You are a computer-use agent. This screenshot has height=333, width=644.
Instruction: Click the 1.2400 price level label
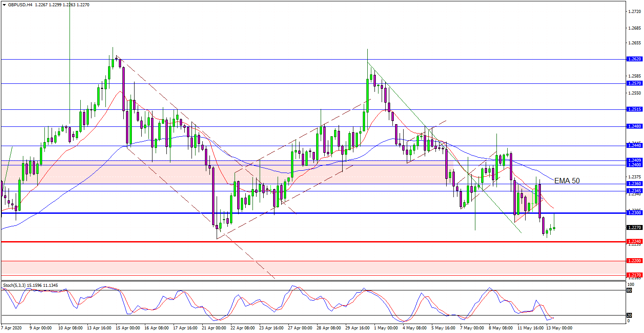point(634,165)
